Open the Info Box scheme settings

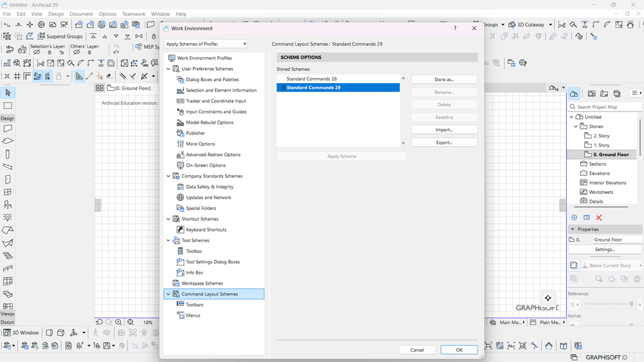tap(194, 272)
